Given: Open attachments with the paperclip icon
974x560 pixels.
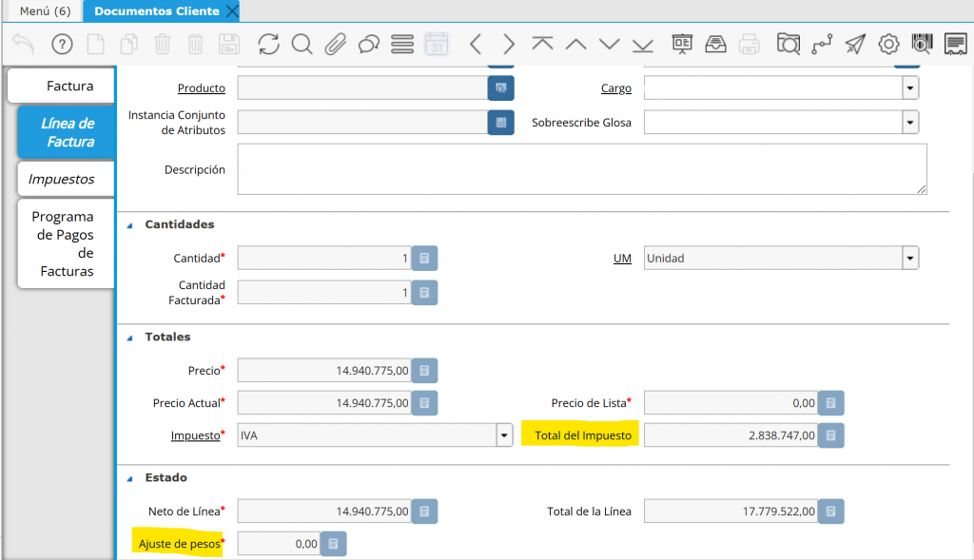Looking at the screenshot, I should click(x=336, y=44).
